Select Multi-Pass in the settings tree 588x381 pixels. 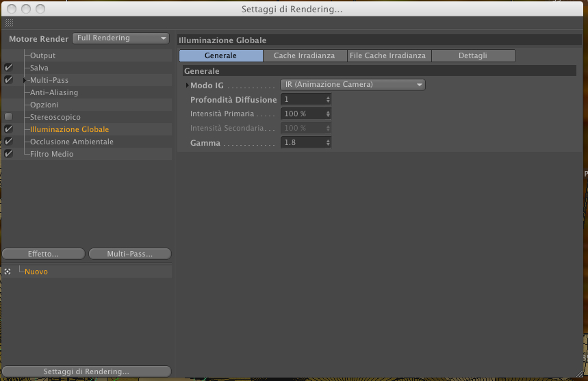tap(49, 80)
